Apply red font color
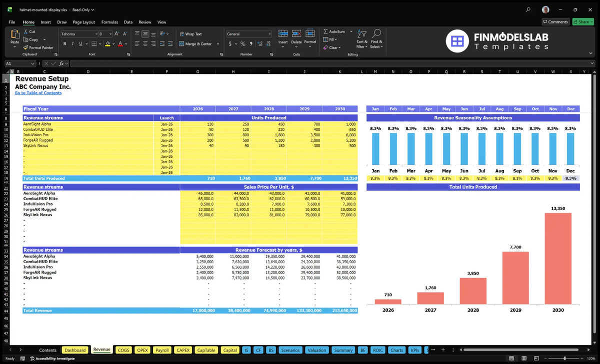Screen dimensions: 600x364 point(120,44)
